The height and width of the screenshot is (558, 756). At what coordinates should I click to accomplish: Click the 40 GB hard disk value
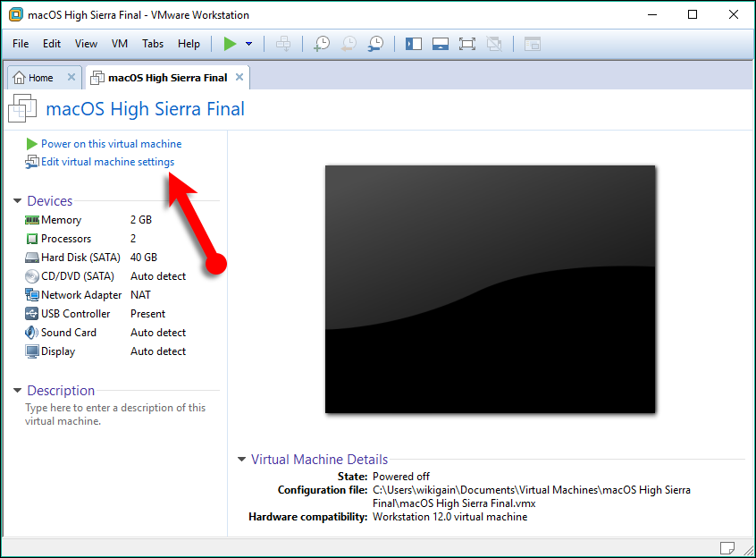[144, 258]
